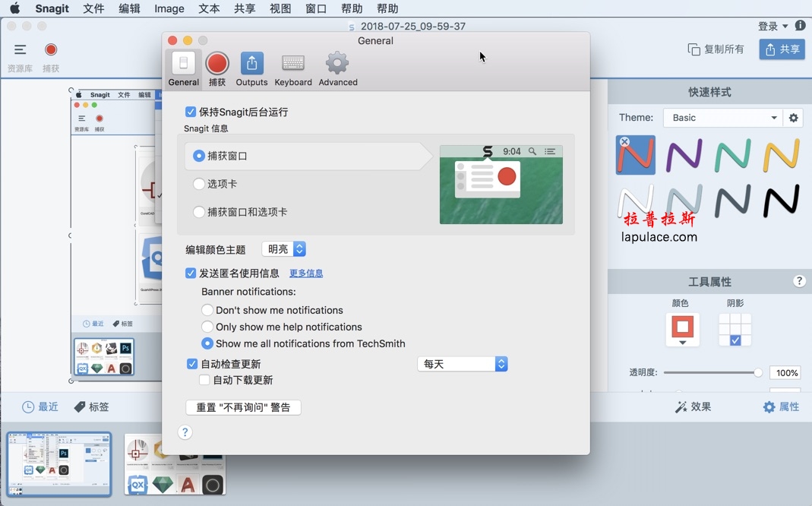Screen dimensions: 812x506
Task: Open the Image menu
Action: (169, 8)
